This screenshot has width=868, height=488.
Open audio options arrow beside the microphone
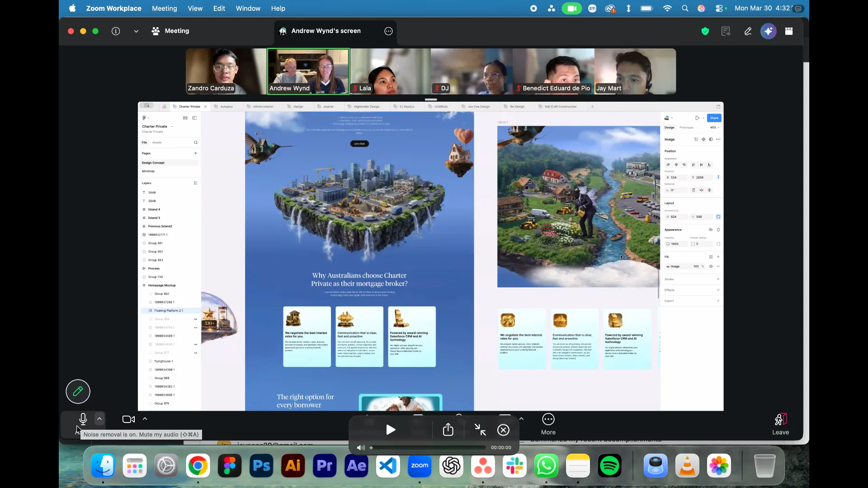click(x=99, y=419)
